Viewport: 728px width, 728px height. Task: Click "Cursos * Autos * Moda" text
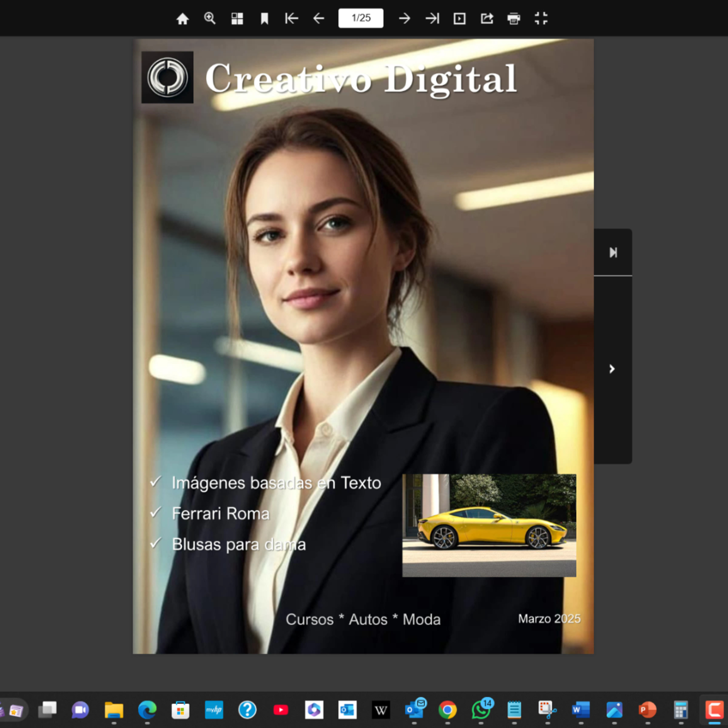point(363,620)
